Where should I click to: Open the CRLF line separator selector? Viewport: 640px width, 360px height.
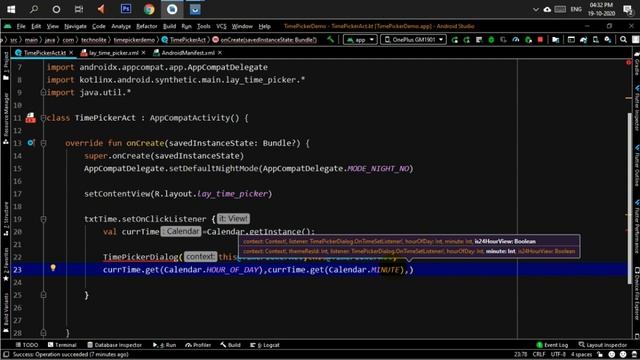[539, 354]
